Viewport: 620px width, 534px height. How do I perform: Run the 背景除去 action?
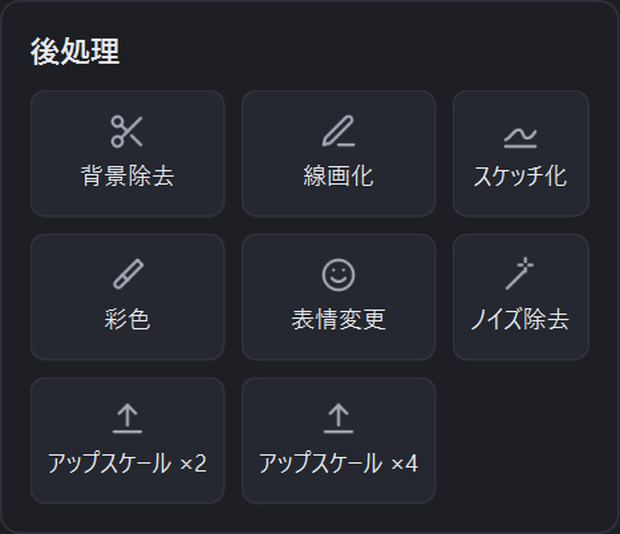click(128, 154)
